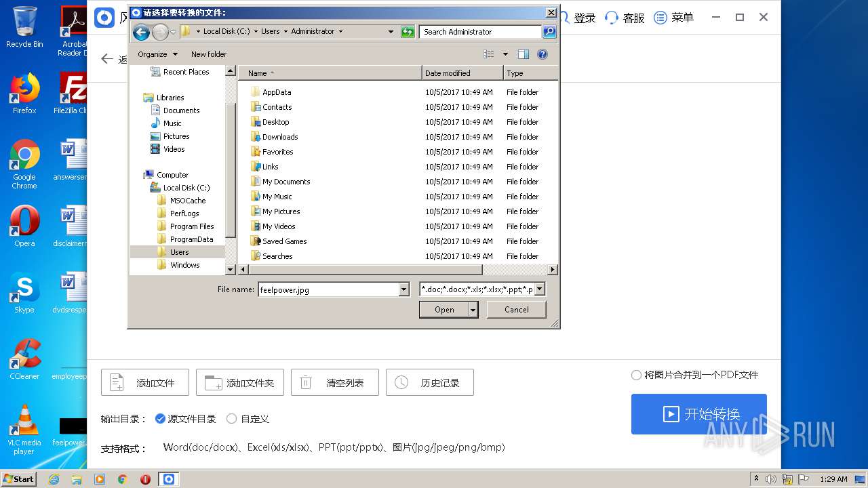Screen dimensions: 868x488
Task: Click New folder in the toolbar
Action: pos(209,54)
